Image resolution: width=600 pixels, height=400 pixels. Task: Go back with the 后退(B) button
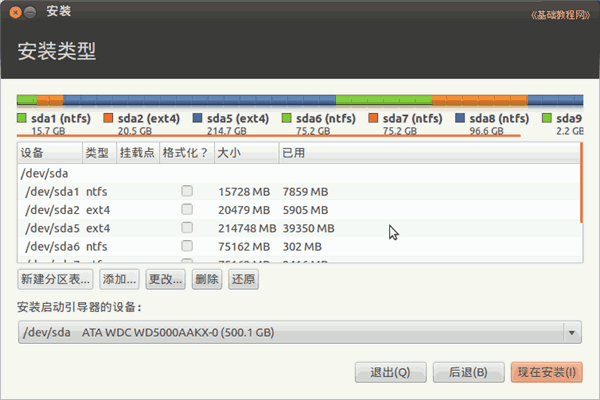coord(468,372)
